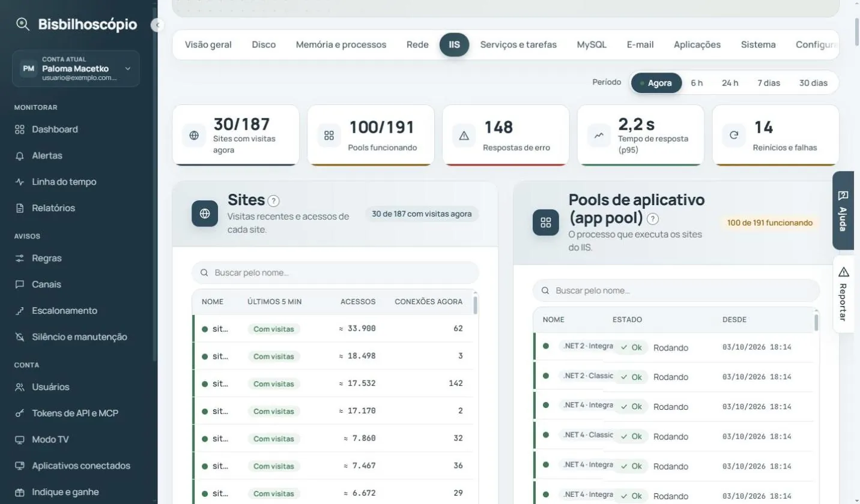
Task: Click the Pools de aplicativo help icon
Action: (653, 219)
